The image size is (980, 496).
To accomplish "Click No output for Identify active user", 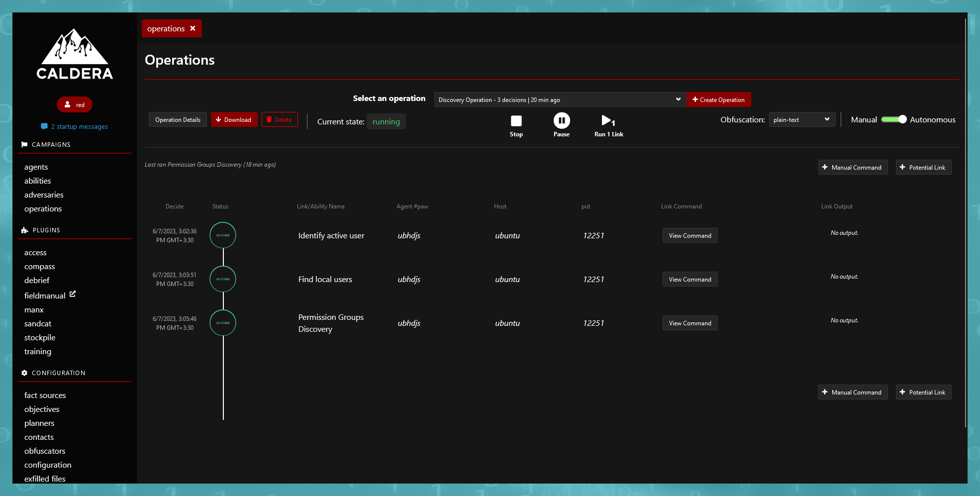I will pyautogui.click(x=844, y=233).
